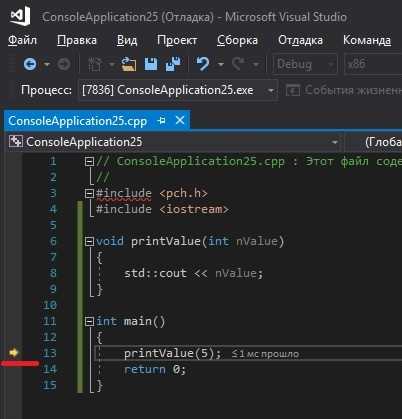The image size is (402, 419).
Task: Toggle pin on ConsoleApplication25.cpp tab
Action: point(162,120)
